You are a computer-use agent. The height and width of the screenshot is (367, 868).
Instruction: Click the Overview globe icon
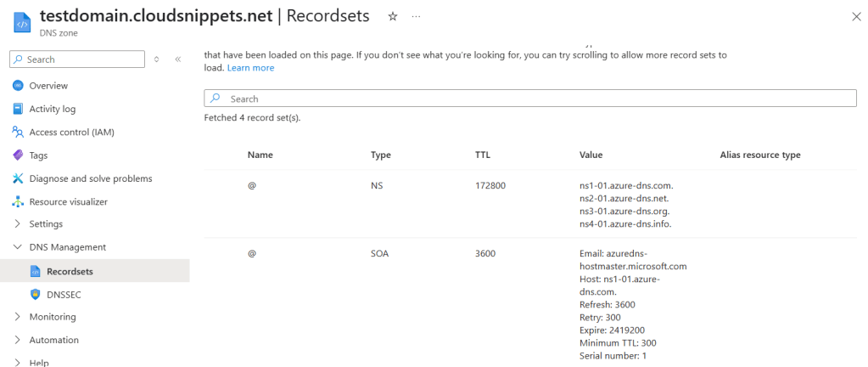pos(18,86)
